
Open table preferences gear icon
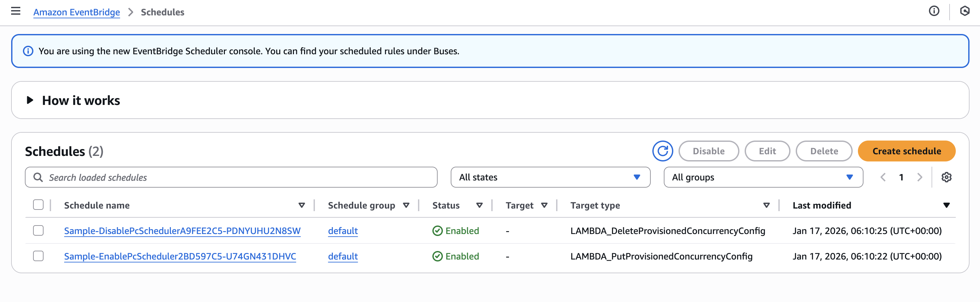point(946,177)
